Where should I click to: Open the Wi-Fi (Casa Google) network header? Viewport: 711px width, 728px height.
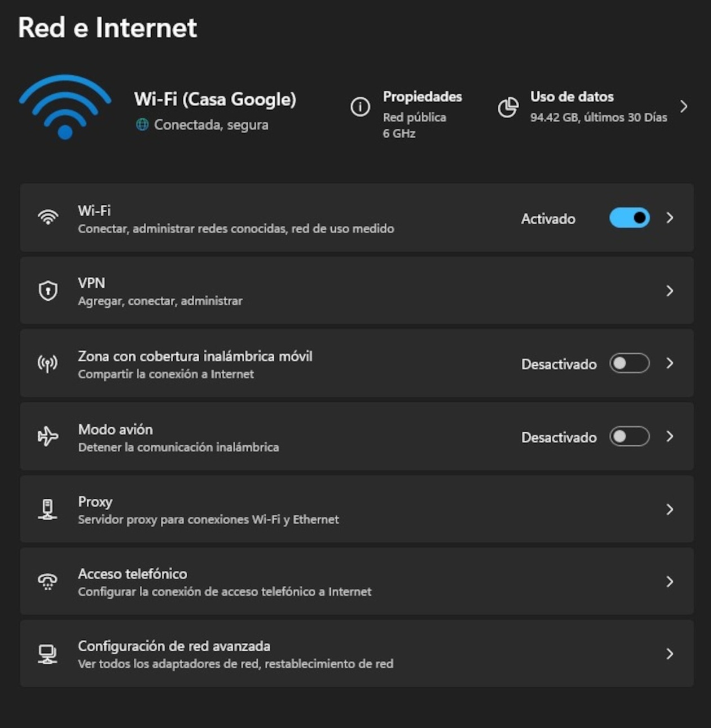point(216,99)
